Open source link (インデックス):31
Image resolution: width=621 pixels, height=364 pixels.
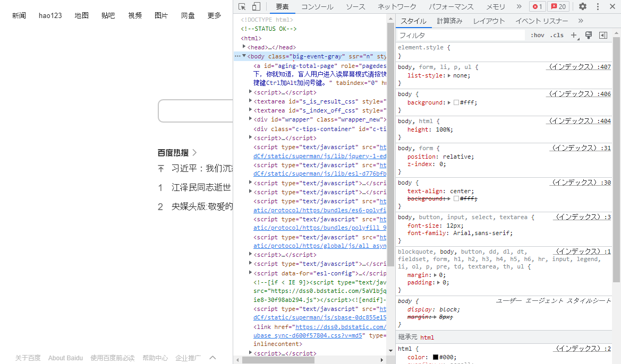pos(581,148)
